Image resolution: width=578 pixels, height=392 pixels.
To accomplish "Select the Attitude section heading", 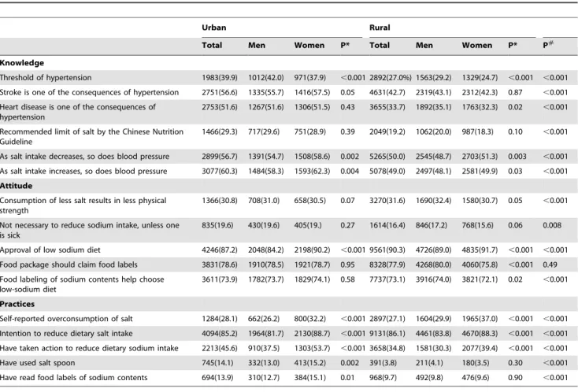I will click(17, 186).
